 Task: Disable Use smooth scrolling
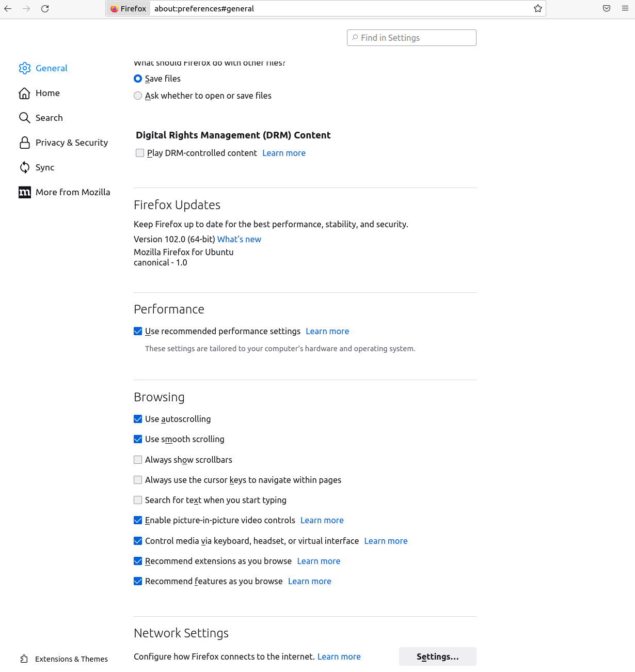coord(138,439)
